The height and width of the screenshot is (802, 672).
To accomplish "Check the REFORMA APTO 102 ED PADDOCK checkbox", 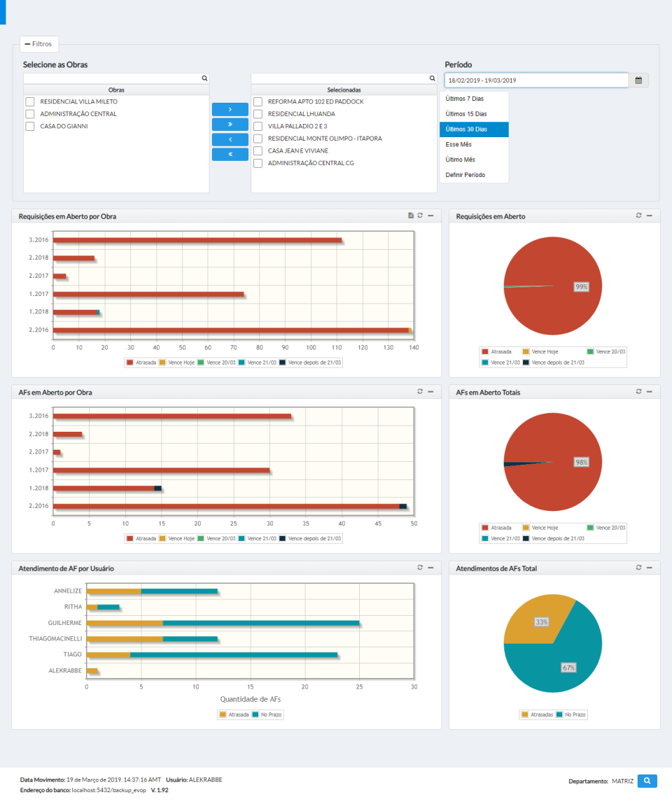I will 258,101.
